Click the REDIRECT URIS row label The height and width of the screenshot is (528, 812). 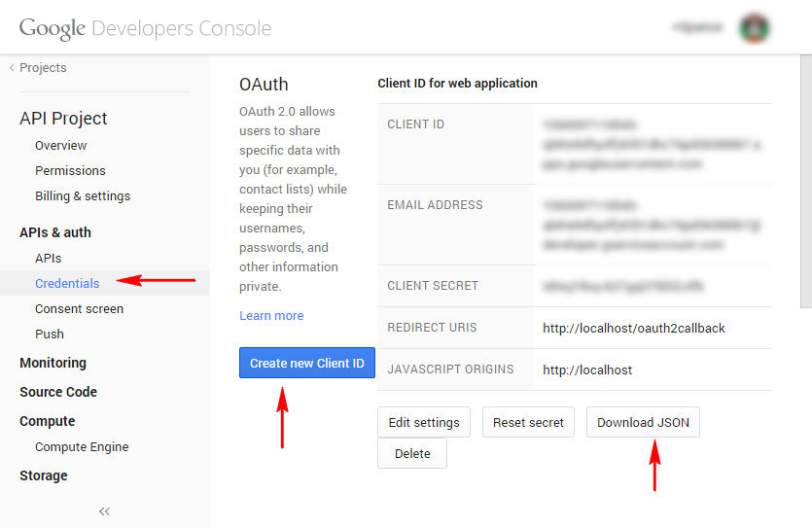click(432, 328)
